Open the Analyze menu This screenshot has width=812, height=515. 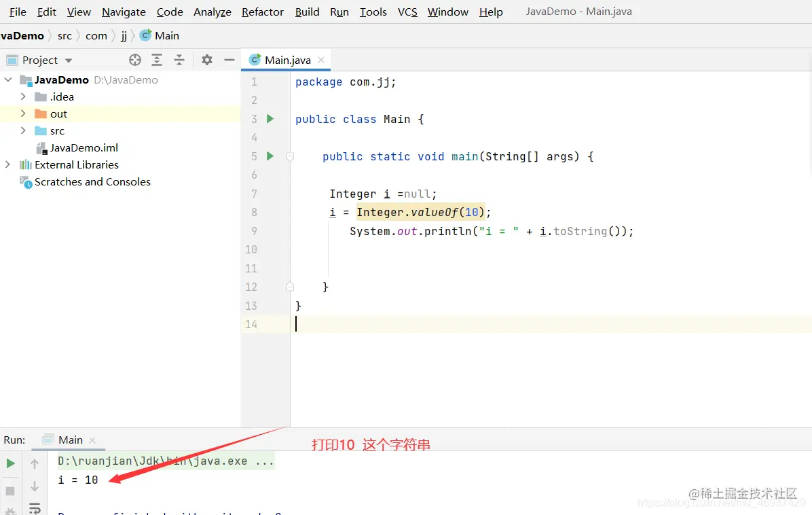click(213, 12)
